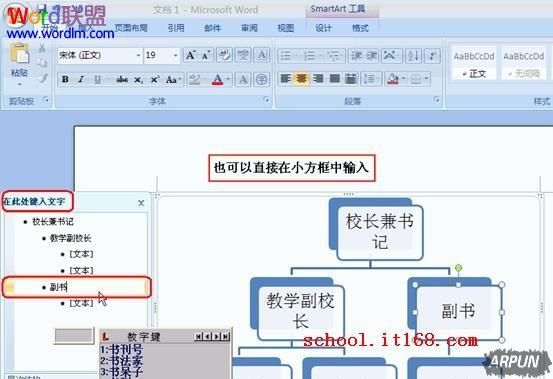Click the distributed alignment icon
Image resolution: width=553 pixels, height=379 pixels.
click(351, 78)
